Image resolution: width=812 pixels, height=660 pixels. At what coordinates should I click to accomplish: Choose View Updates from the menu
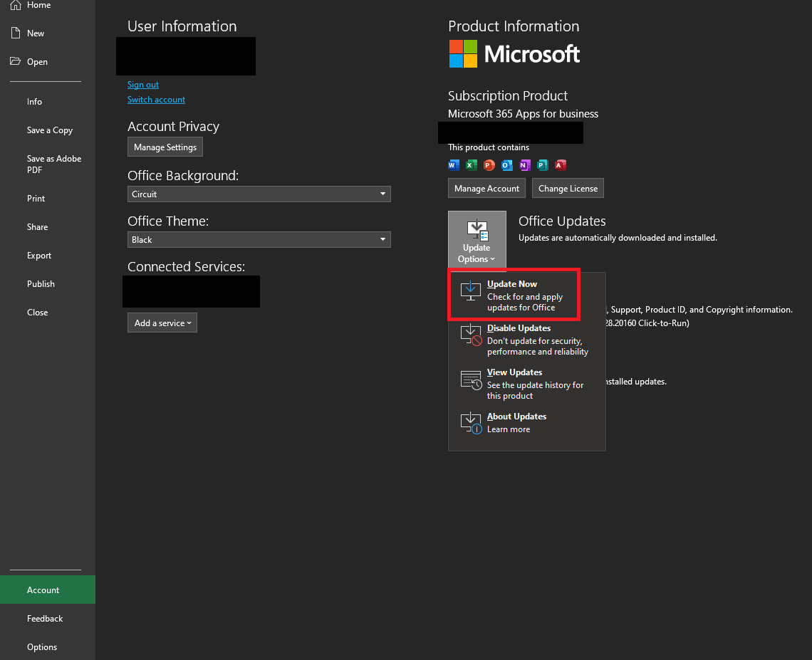pos(526,384)
